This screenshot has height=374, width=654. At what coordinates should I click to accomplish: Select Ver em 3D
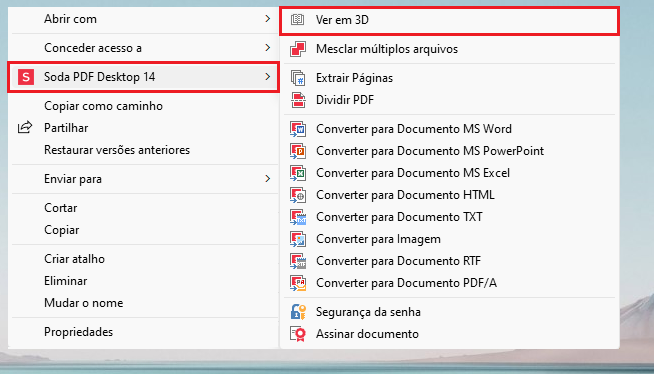click(x=450, y=20)
